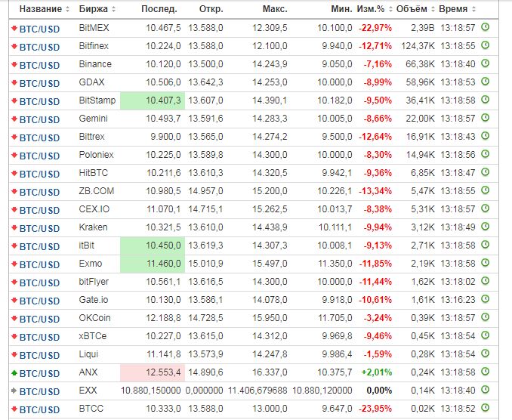Click the highlighted BitStamp last price 10.407,3
This screenshot has width=512, height=420.
pyautogui.click(x=163, y=100)
